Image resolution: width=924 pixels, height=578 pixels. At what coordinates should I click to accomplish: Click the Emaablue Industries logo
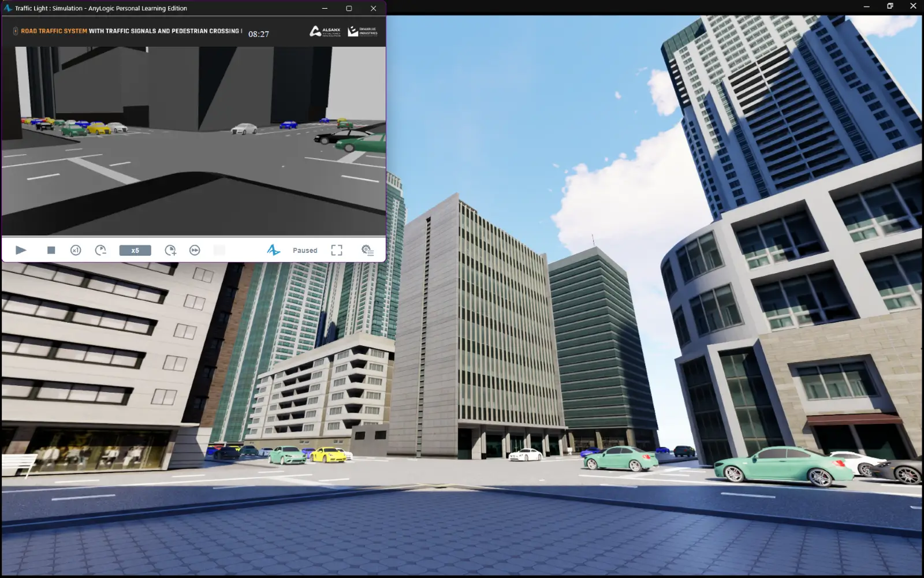[x=363, y=31]
